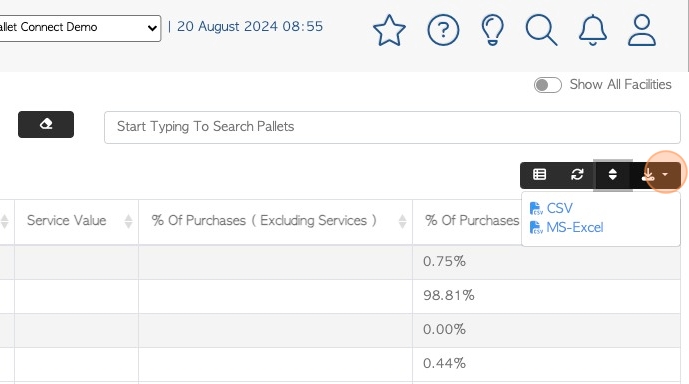Open the user profile icon
Screen dimensions: 689x384
[x=642, y=30]
